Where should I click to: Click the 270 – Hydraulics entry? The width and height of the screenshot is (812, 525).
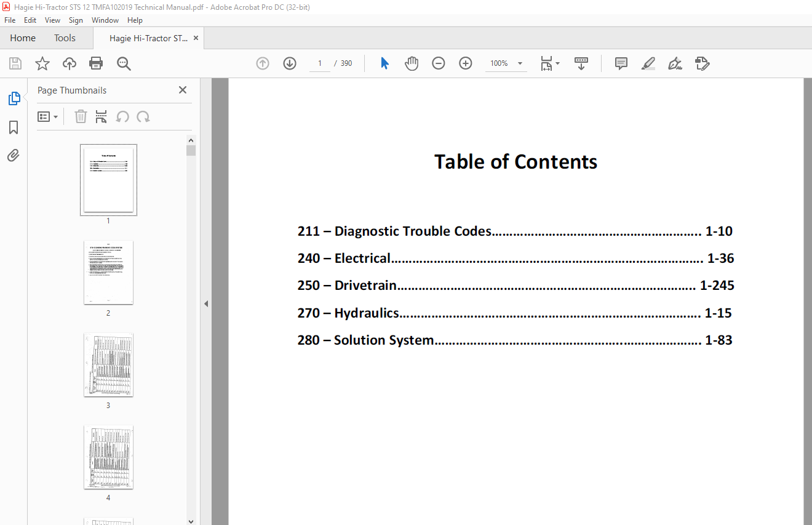(514, 313)
